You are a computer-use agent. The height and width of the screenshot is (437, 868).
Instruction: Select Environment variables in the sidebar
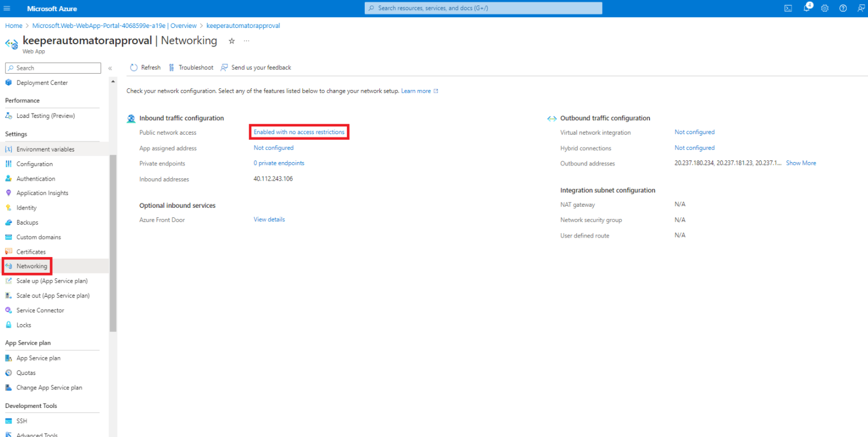tap(45, 149)
